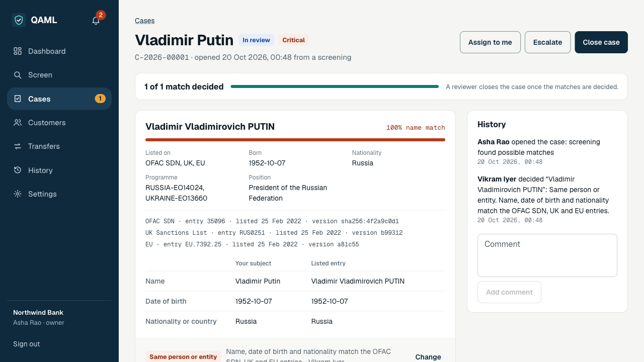Click the red 100% name match bar

pyautogui.click(x=295, y=140)
